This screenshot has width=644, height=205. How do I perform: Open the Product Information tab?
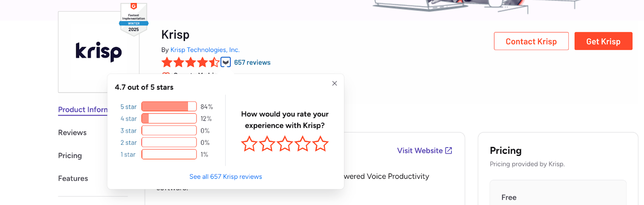pos(83,109)
